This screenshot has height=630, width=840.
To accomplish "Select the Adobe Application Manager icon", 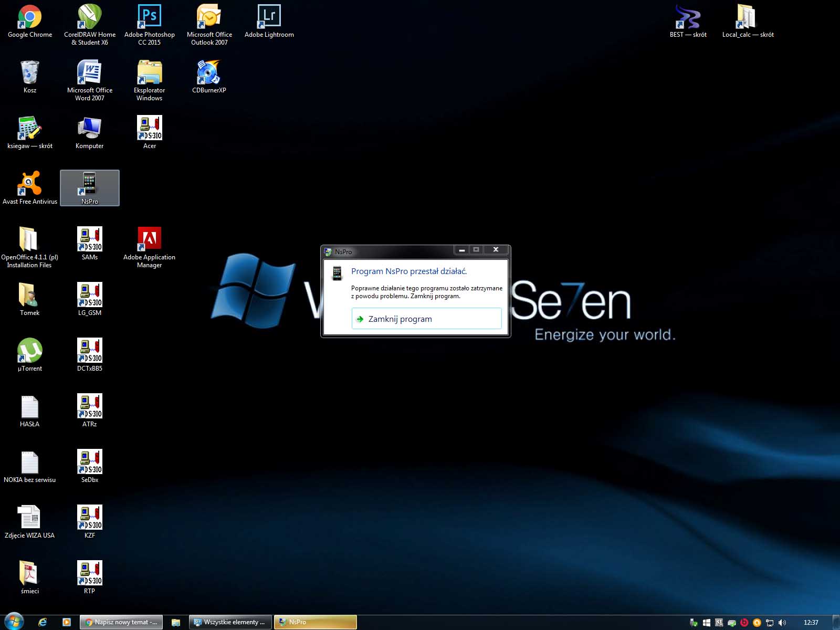I will click(150, 248).
